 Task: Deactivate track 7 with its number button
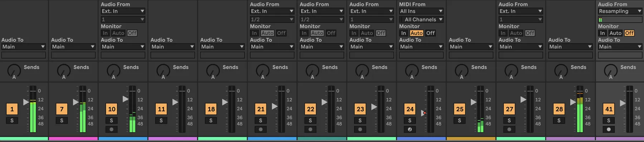[x=62, y=109]
